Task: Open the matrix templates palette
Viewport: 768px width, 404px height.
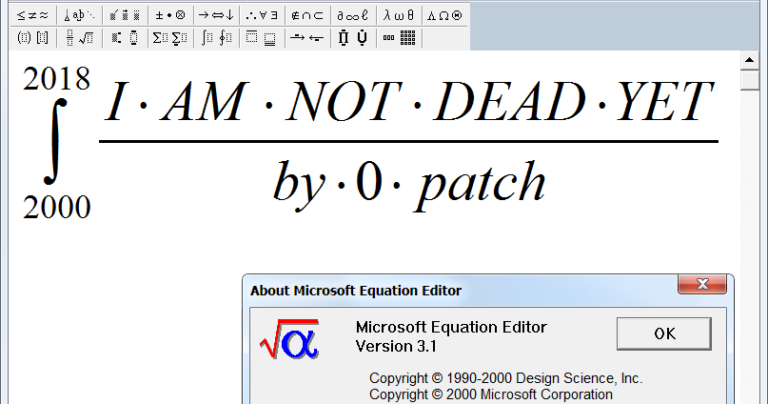Action: click(x=399, y=38)
